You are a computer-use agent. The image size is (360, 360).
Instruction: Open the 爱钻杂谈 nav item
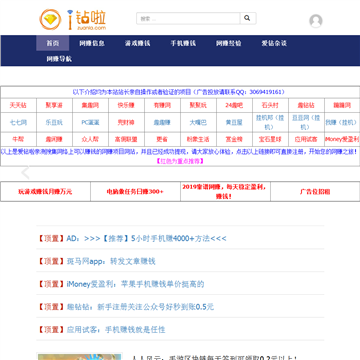274,43
